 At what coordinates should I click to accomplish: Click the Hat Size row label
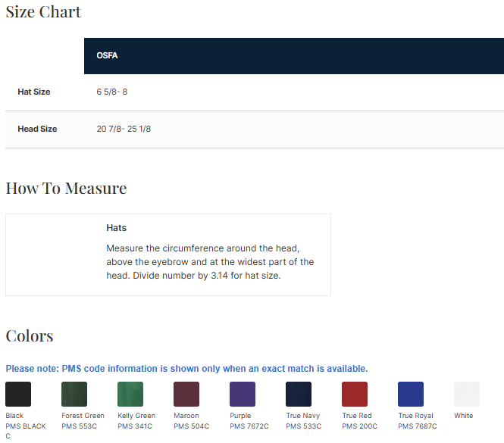pos(34,92)
